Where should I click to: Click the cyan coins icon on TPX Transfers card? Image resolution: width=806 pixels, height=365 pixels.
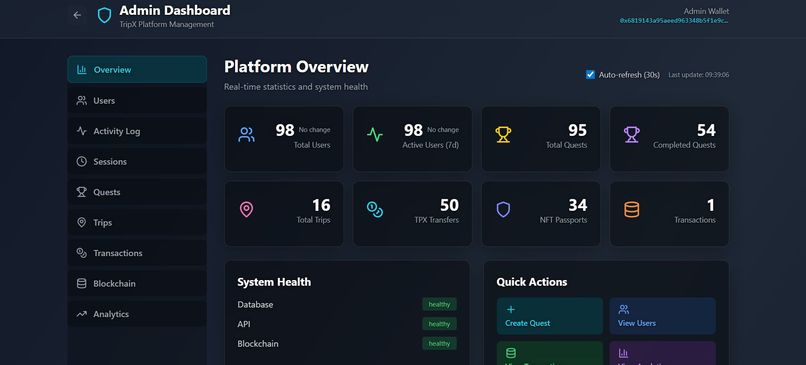pyautogui.click(x=375, y=209)
